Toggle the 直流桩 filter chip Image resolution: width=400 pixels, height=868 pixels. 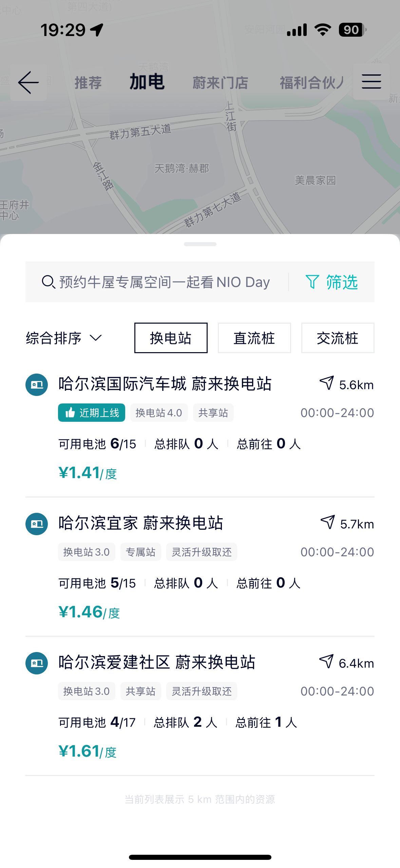[254, 338]
